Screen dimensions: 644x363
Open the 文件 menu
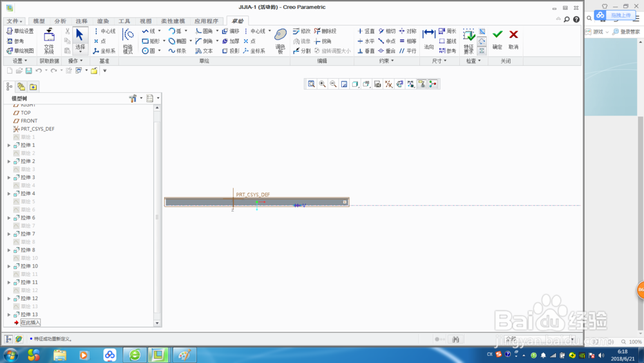[x=14, y=21]
